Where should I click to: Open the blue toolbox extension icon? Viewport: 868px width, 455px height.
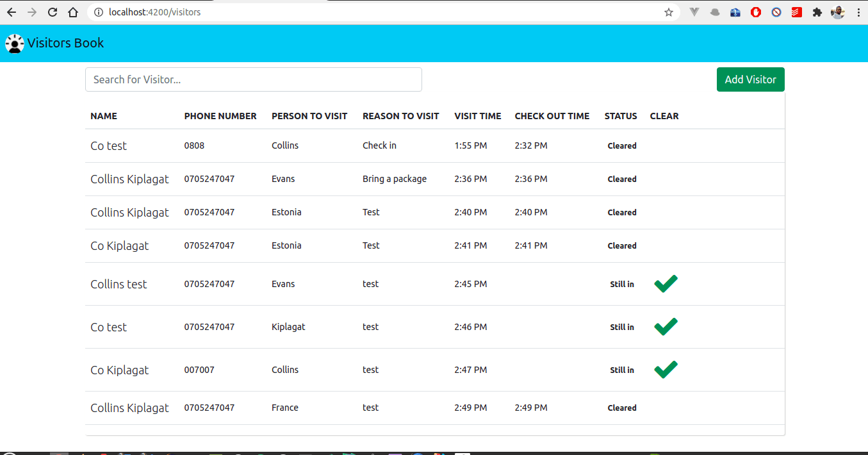pos(735,12)
